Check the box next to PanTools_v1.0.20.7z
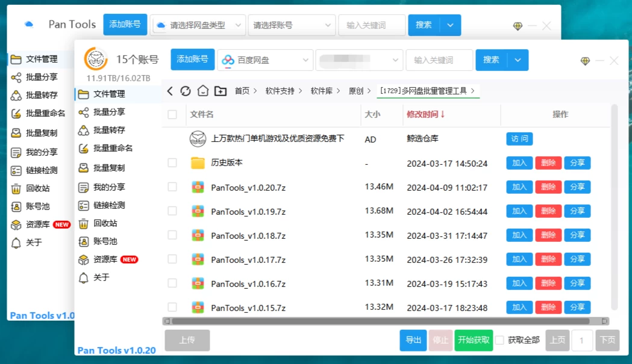632x364 pixels. [172, 187]
